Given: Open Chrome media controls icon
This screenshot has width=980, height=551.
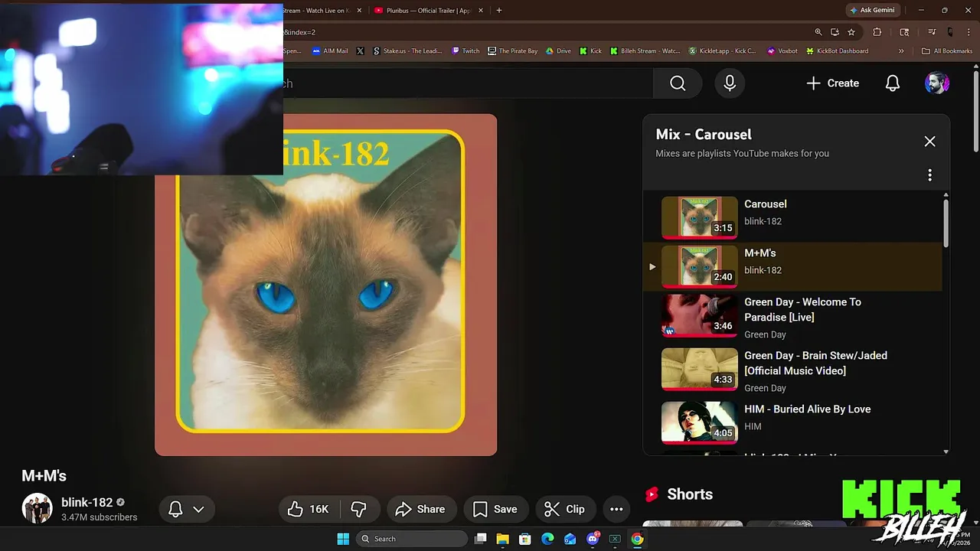Looking at the screenshot, I should point(932,32).
